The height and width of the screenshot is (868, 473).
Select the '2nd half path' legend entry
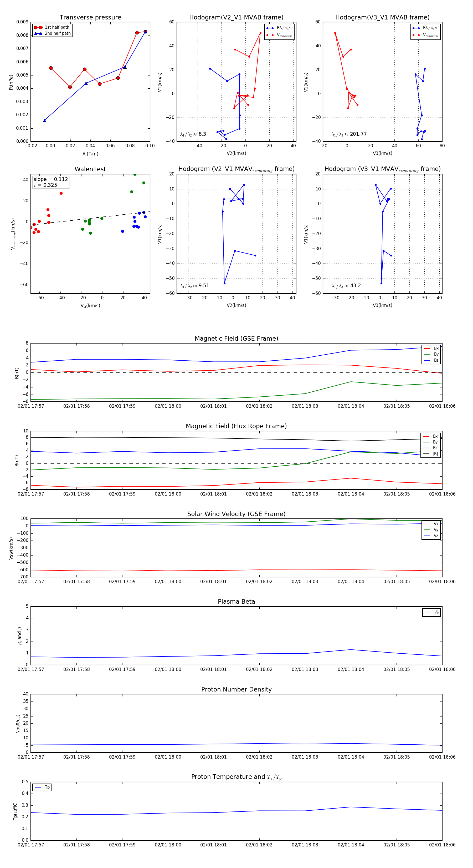coord(52,33)
